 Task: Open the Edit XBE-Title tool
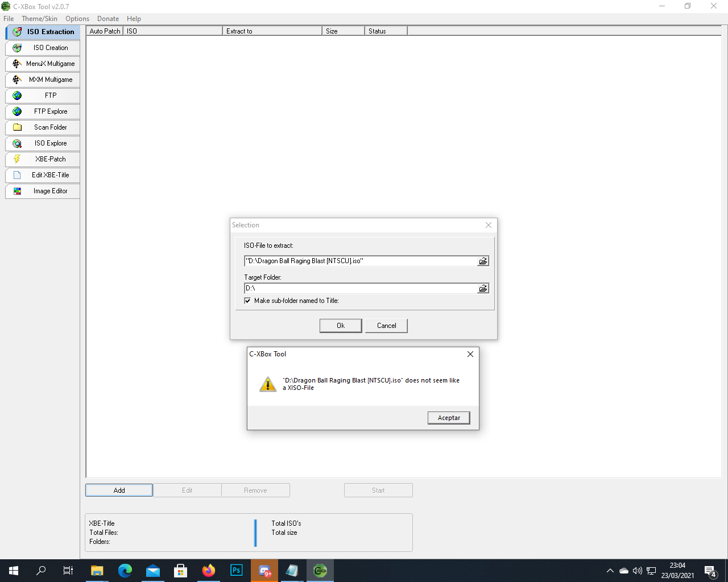pyautogui.click(x=43, y=175)
